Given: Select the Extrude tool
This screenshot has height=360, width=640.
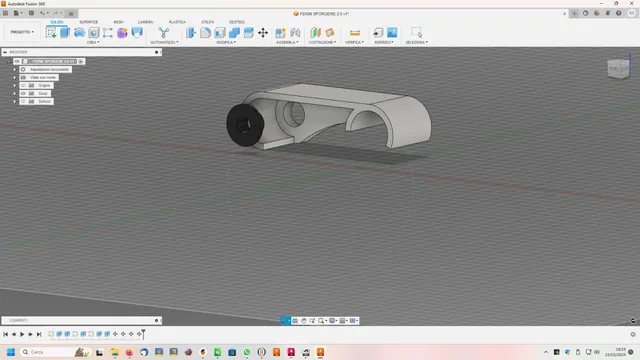Looking at the screenshot, I should tap(65, 33).
